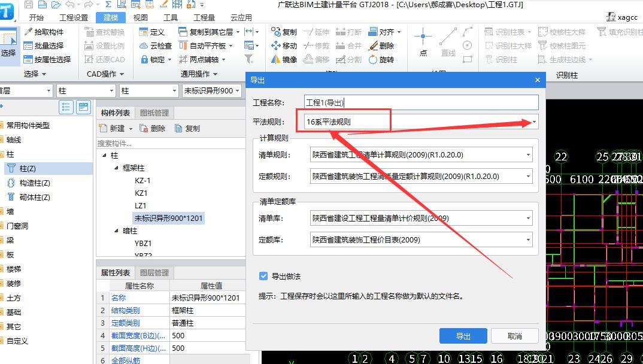Image resolution: width=643 pixels, height=364 pixels.
Task: Open the 工具 ribbon tab
Action: pos(170,17)
